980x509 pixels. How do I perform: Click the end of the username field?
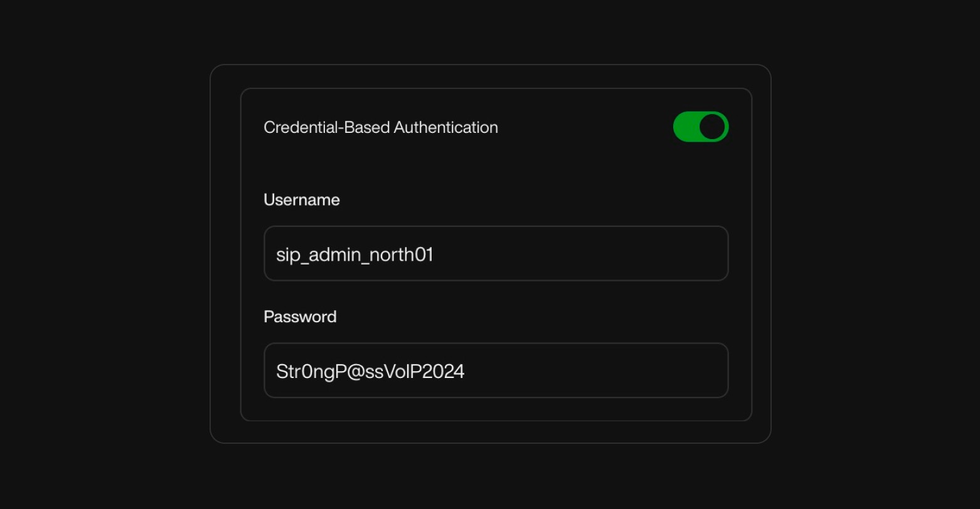(x=709, y=253)
